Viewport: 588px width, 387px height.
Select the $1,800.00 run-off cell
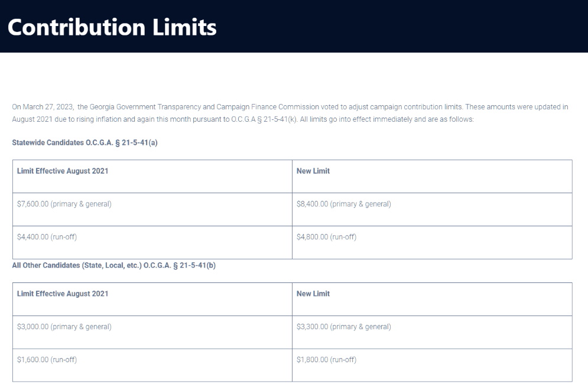[x=432, y=365]
